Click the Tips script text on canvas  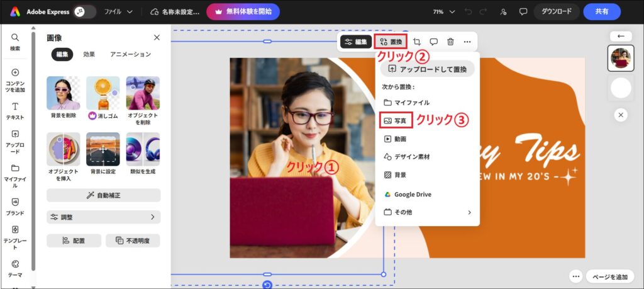[547, 149]
